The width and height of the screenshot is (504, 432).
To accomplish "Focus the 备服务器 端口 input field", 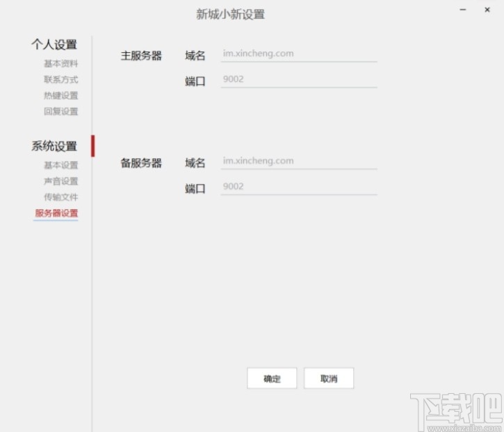I will (x=299, y=187).
